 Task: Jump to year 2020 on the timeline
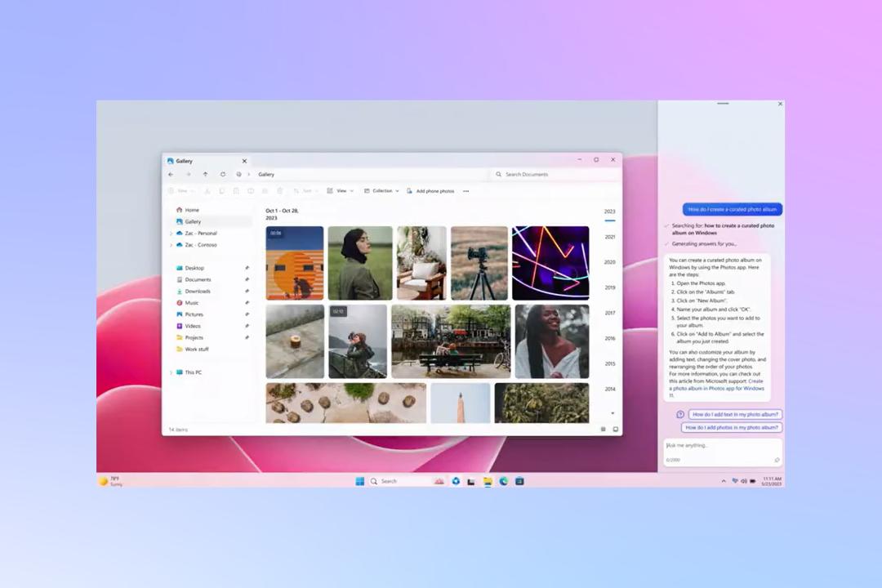click(x=610, y=262)
